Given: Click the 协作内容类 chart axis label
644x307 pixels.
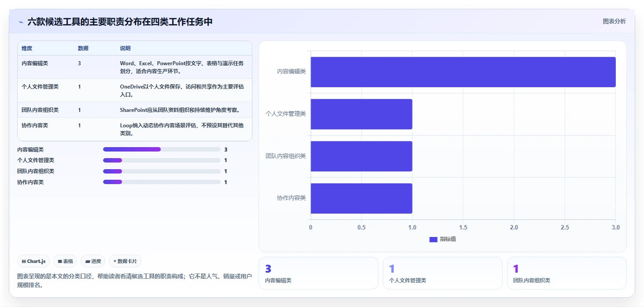Looking at the screenshot, I should point(291,198).
